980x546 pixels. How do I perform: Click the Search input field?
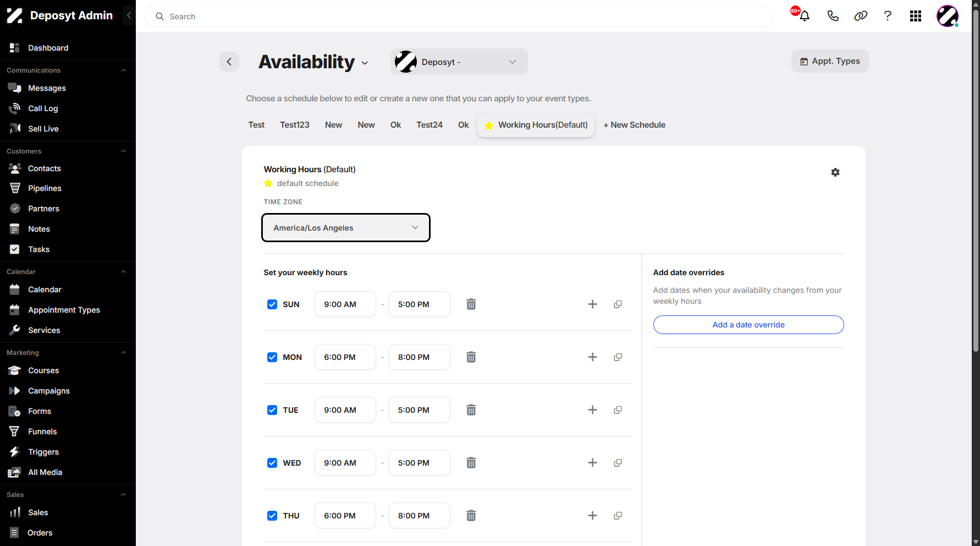(x=459, y=17)
